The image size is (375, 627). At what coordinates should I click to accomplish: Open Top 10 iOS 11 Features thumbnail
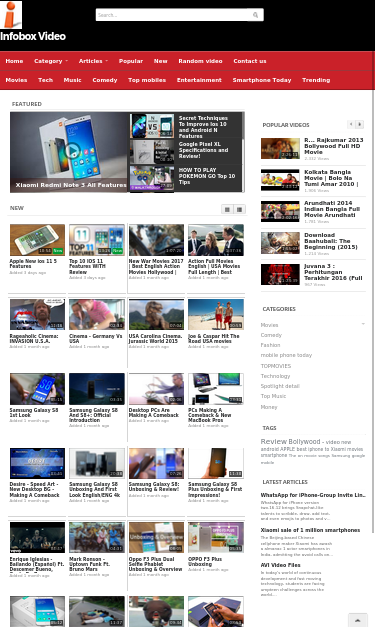coord(97,240)
